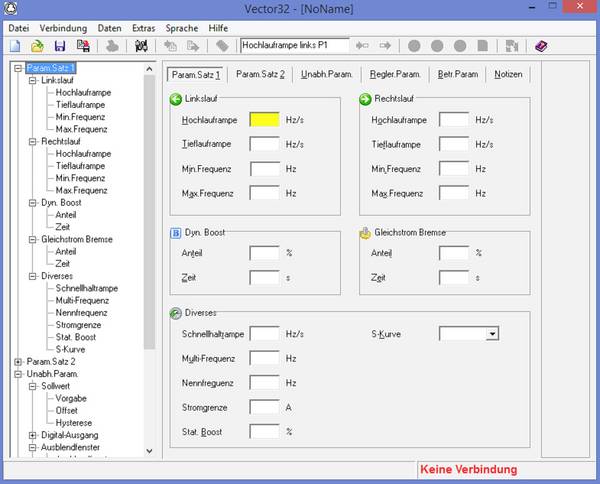600x484 pixels.
Task: Open the S-Kurve dropdown
Action: pos(492,334)
